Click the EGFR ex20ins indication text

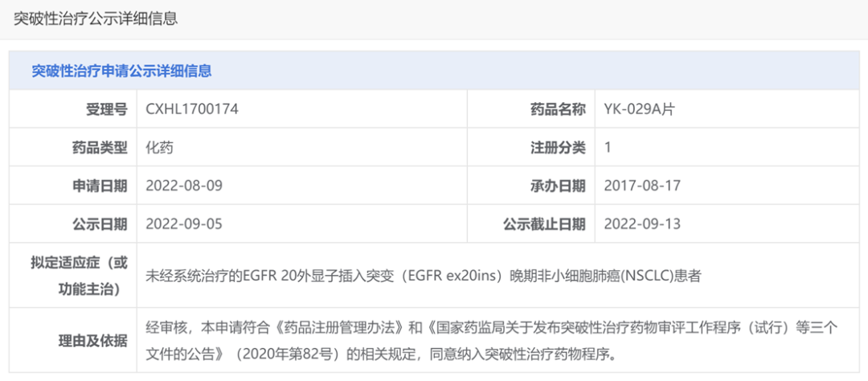(424, 275)
